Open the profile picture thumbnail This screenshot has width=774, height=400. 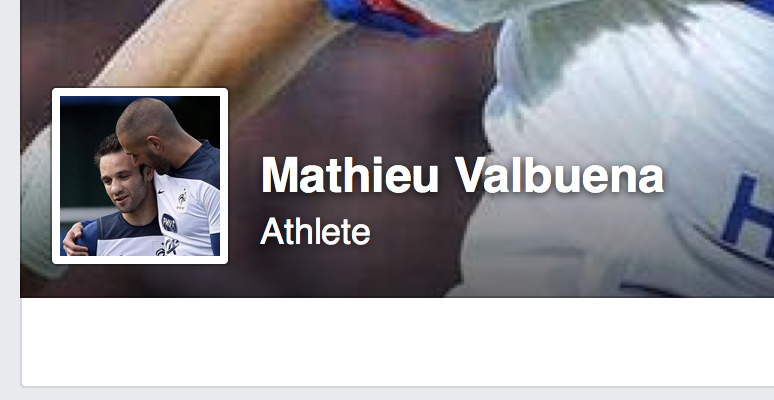(140, 176)
